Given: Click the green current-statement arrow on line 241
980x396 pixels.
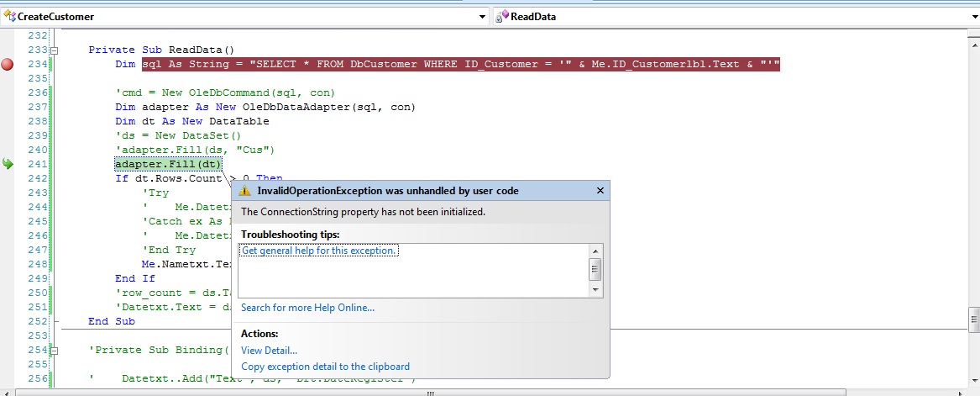Looking at the screenshot, I should coord(8,164).
